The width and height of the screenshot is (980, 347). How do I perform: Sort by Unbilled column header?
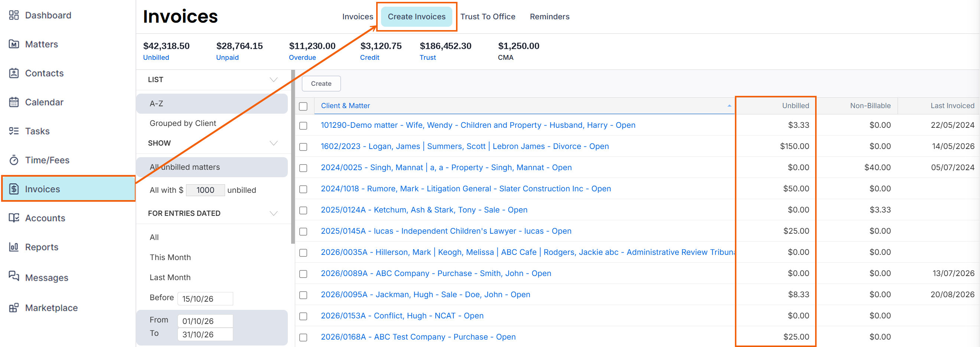point(795,106)
